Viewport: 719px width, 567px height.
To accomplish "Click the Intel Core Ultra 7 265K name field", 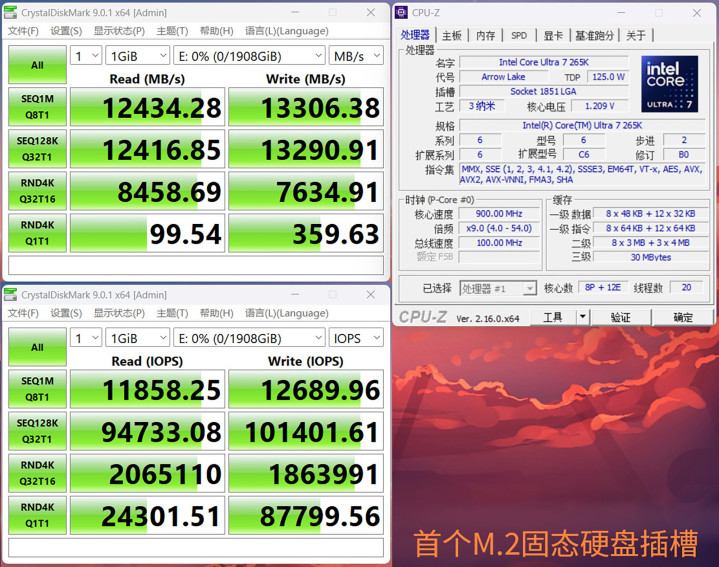I will tap(544, 62).
